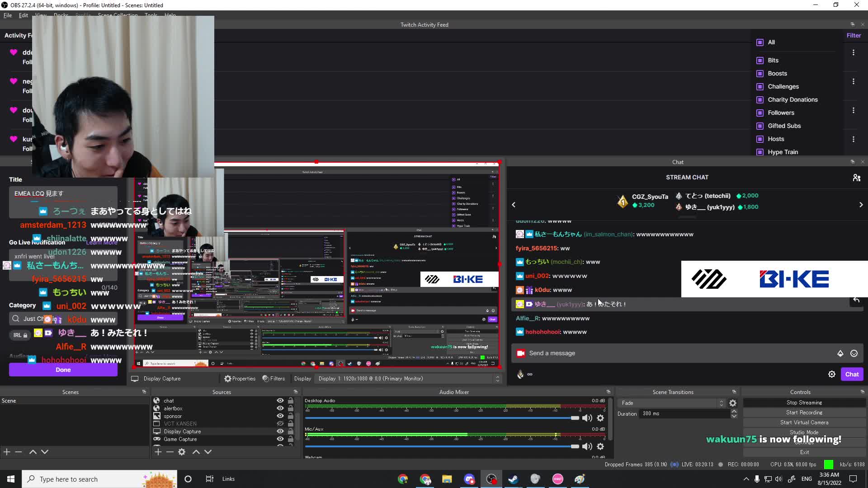Add a new source with plus icon
Image resolution: width=868 pixels, height=488 pixels.
(158, 452)
